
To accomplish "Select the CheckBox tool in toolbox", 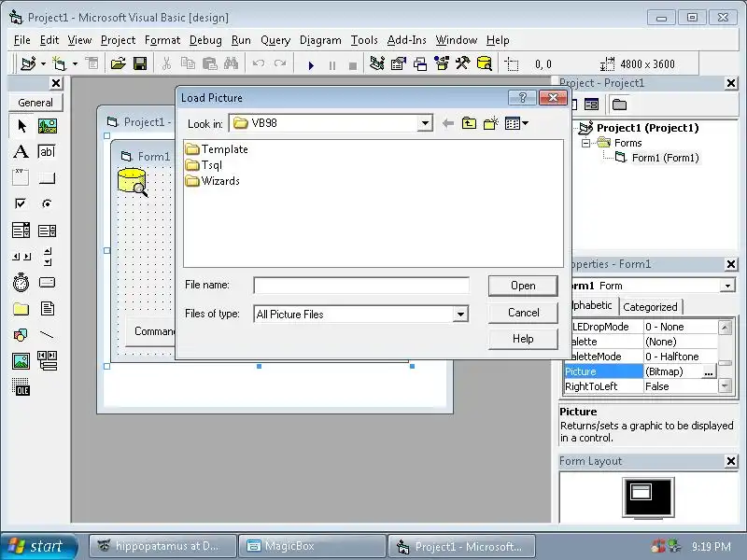I will 21,203.
